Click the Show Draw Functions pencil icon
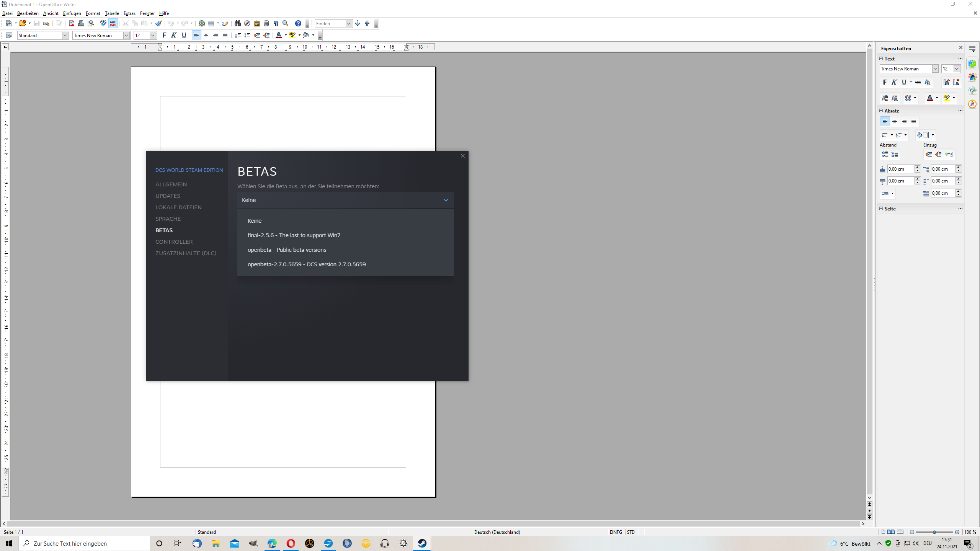 coord(225,23)
